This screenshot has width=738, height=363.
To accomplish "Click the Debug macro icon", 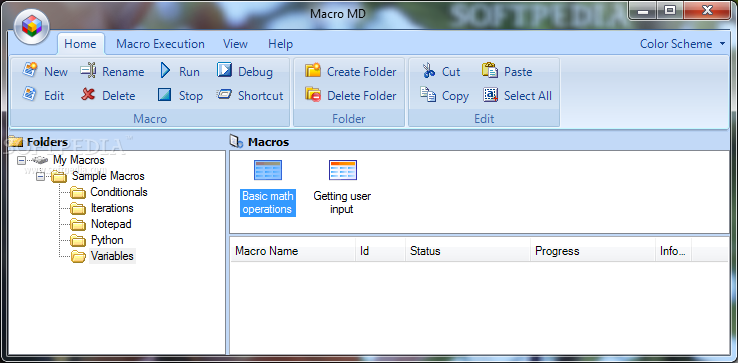I will point(224,71).
